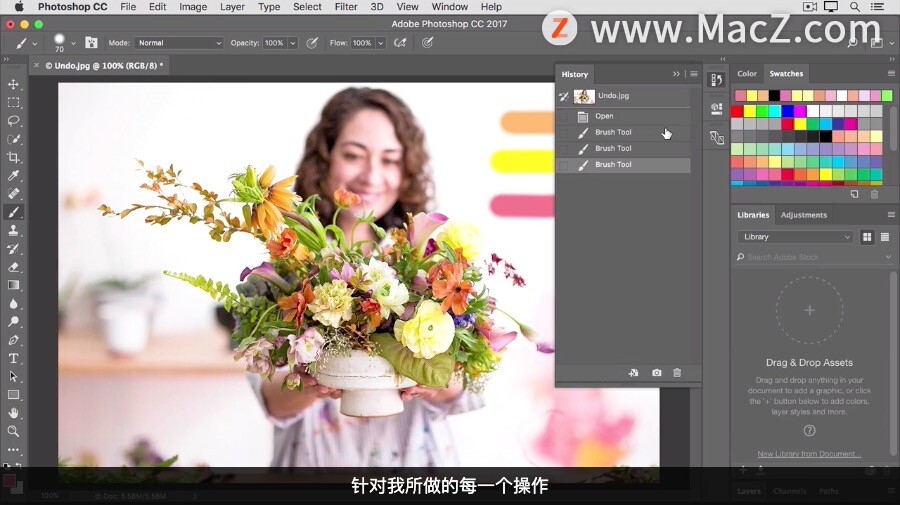Open the Layer menu
This screenshot has width=900, height=505.
pyautogui.click(x=232, y=7)
